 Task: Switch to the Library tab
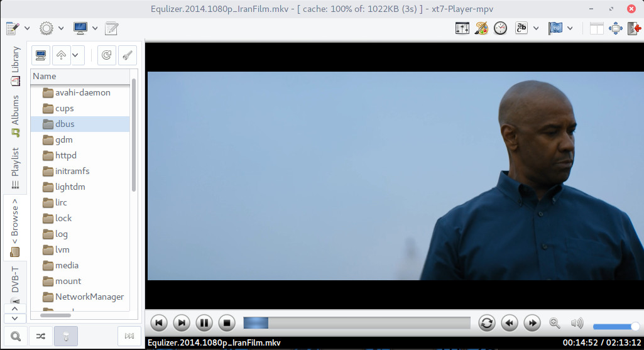coord(15,66)
